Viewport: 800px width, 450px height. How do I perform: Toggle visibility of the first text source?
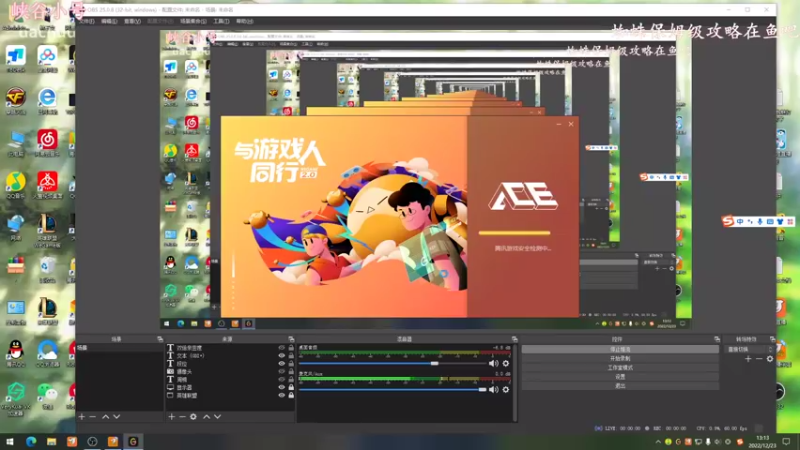[281, 347]
